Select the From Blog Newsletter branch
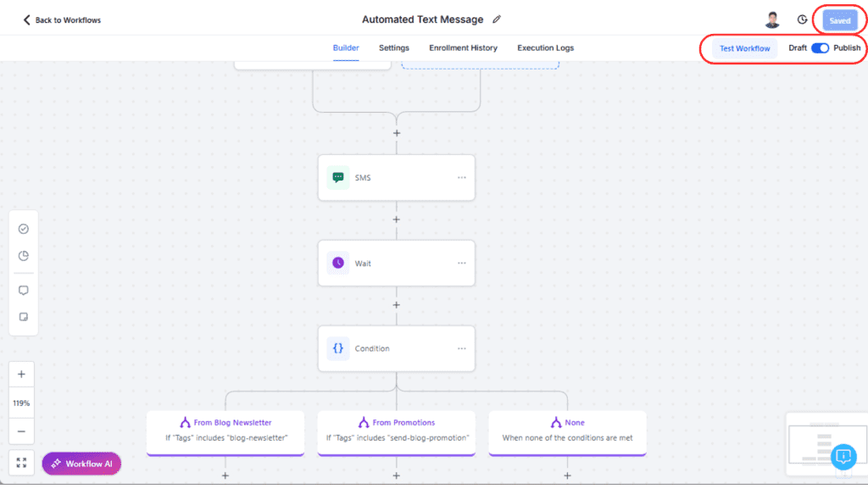This screenshot has width=868, height=489. [225, 431]
